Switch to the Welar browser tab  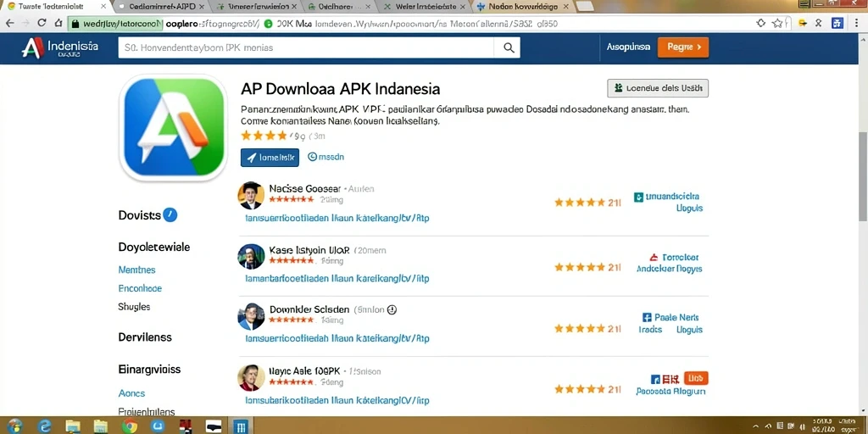point(426,7)
